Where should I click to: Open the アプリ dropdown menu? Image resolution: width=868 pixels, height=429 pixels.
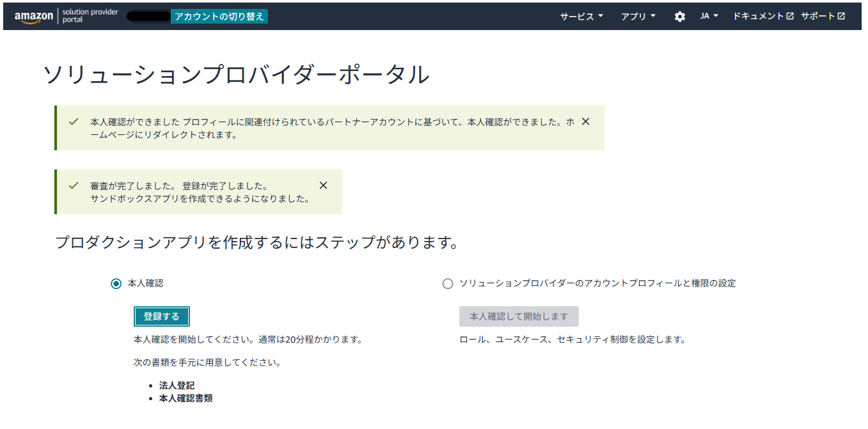(x=638, y=17)
